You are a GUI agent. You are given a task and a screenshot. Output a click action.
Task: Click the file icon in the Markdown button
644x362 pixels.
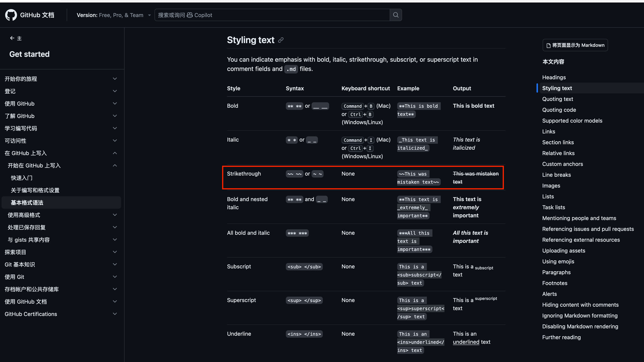pyautogui.click(x=548, y=45)
